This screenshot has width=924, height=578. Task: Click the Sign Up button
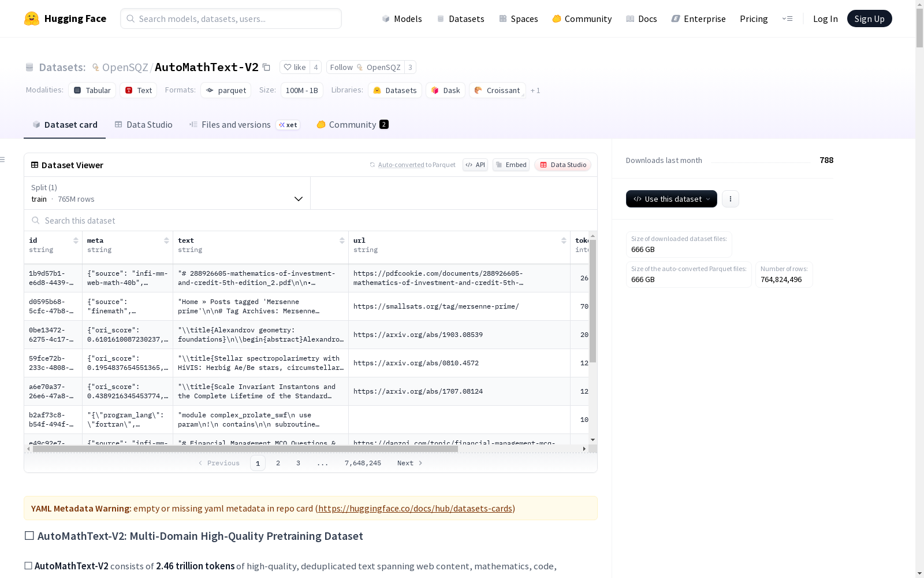pos(869,18)
